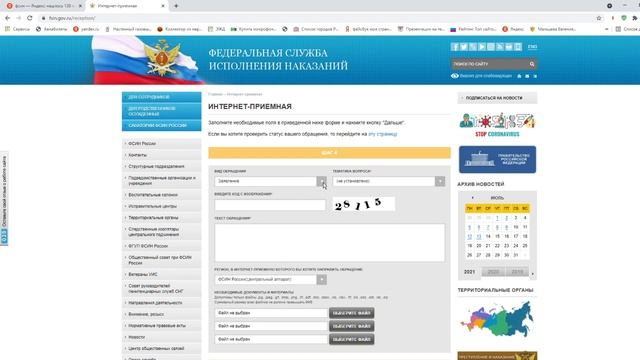Reload the page with refresh icon
640x360 pixels.
point(30,18)
